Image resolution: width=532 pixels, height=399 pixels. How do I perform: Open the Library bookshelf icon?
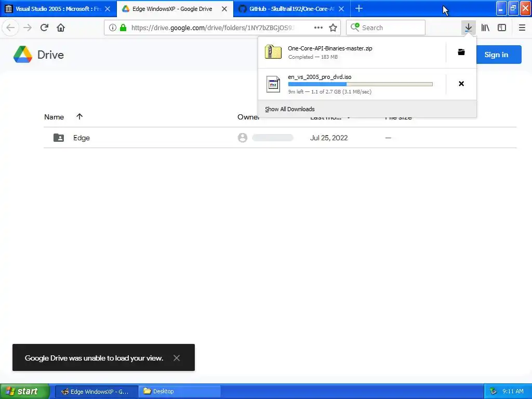(485, 28)
